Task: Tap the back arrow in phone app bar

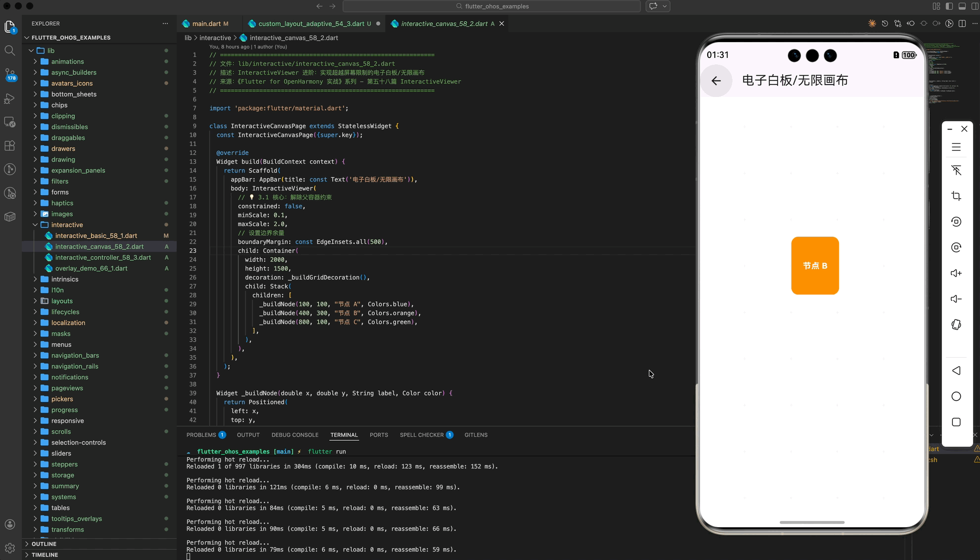Action: click(x=716, y=81)
